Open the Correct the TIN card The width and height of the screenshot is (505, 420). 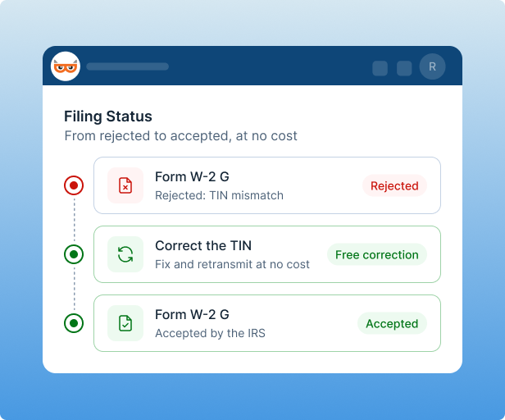pos(267,254)
